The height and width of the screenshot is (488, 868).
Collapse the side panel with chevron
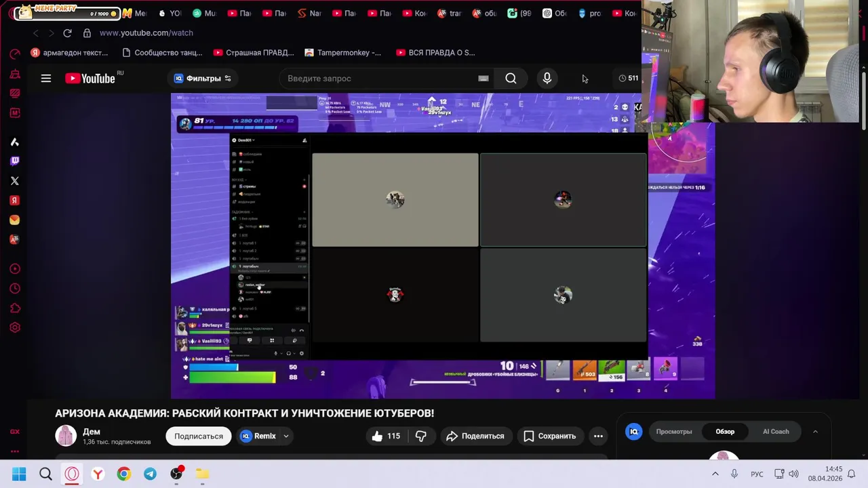(815, 431)
